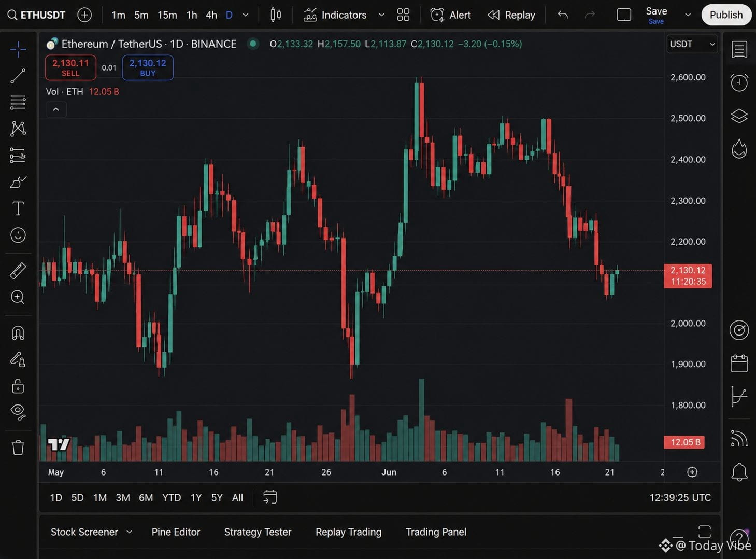Expand the Save layout options arrow
Image resolution: width=756 pixels, height=559 pixels.
[688, 15]
